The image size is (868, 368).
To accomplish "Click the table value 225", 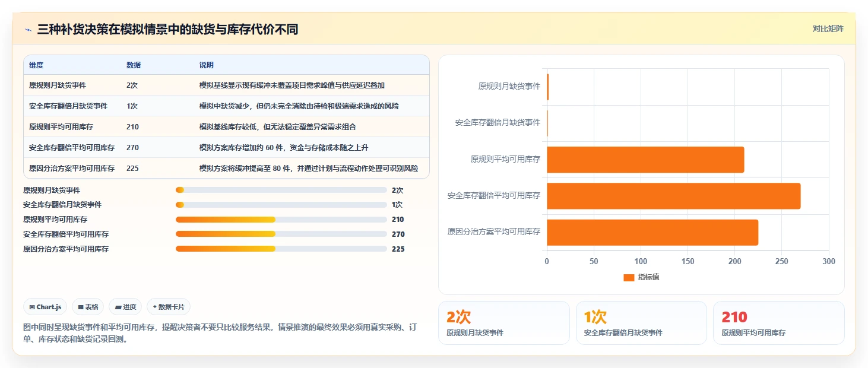I will 132,169.
